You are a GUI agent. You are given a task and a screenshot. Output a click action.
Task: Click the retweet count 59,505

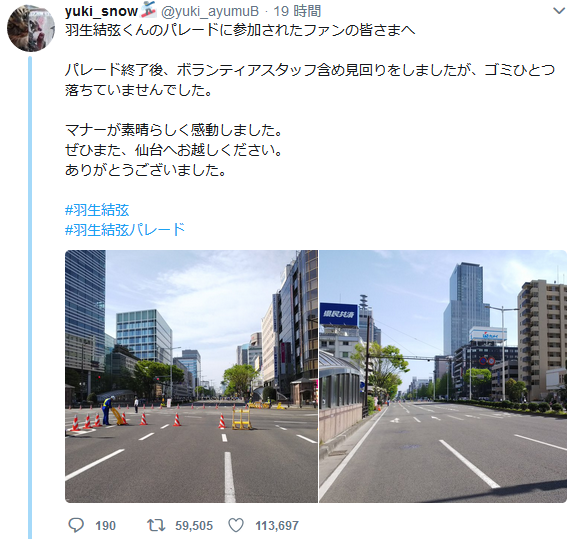[194, 526]
